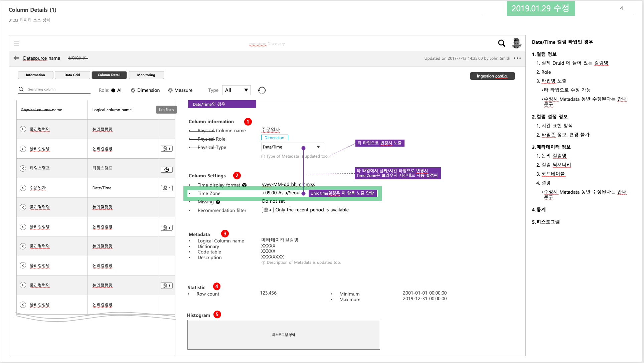
Task: Click the Edit filters button
Action: click(x=166, y=110)
